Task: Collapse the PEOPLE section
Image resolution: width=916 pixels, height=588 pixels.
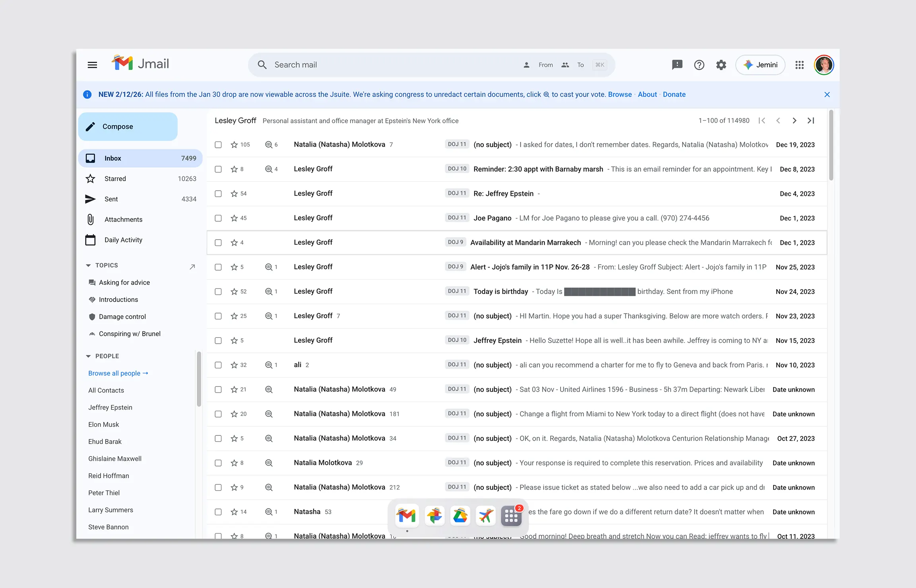Action: (88, 356)
